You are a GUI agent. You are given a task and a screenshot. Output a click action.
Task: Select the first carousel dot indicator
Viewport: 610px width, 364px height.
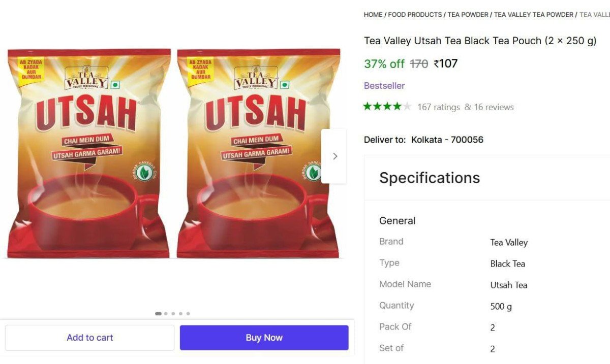158,313
